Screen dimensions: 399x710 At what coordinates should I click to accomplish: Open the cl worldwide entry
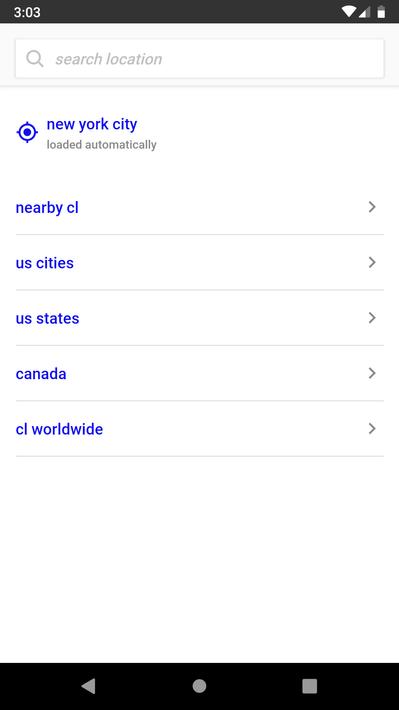(x=200, y=429)
